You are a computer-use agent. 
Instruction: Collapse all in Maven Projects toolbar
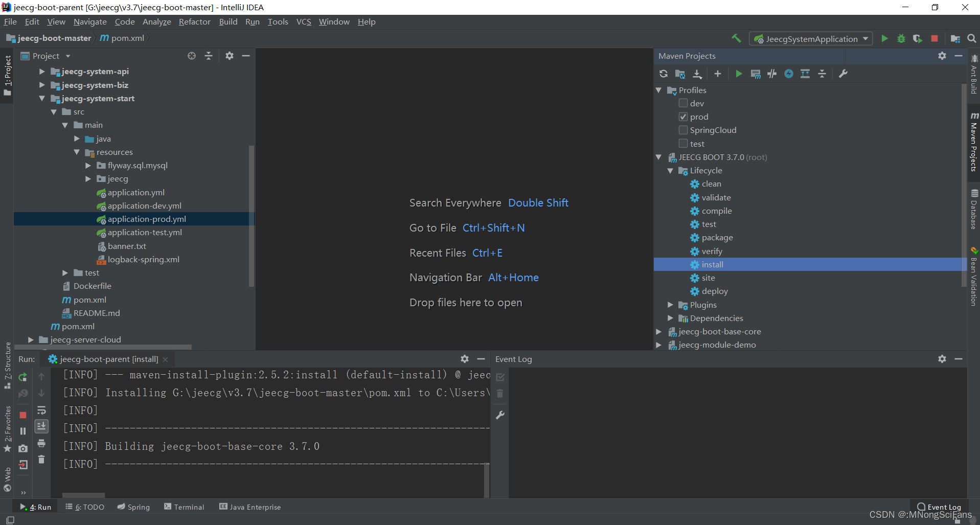(822, 74)
